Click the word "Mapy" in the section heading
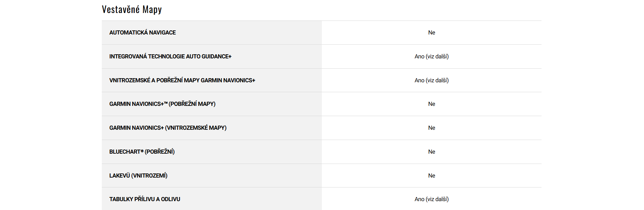This screenshot has width=644, height=210. [152, 10]
